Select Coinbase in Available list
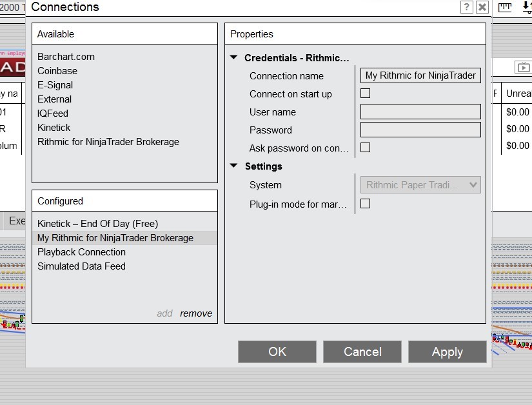 click(x=124, y=71)
